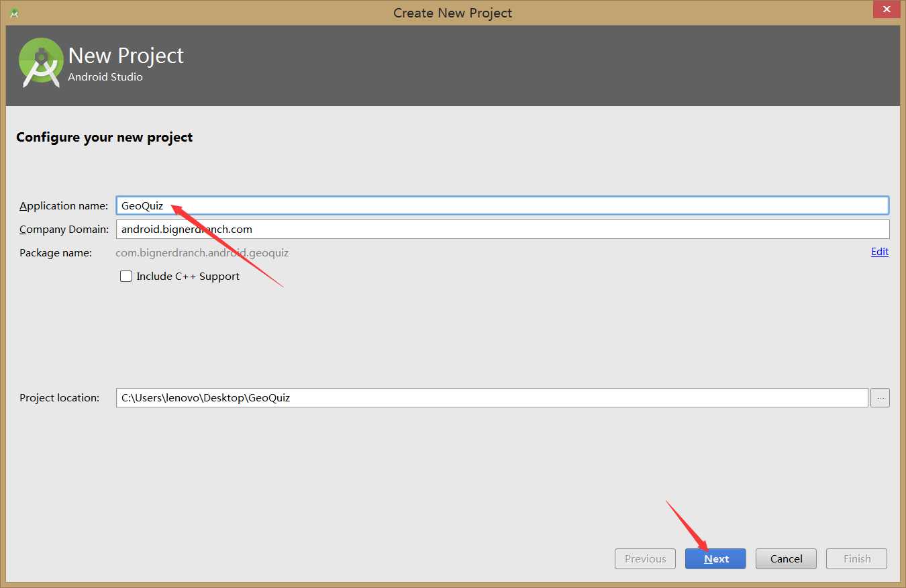Click the 'Configure your new project' heading
906x588 pixels.
(104, 138)
